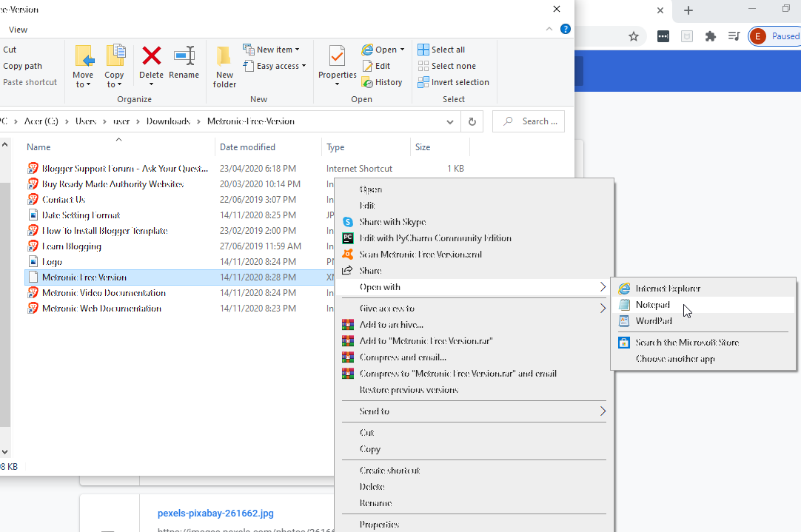This screenshot has width=801, height=532.
Task: Click Downloads in the address breadcrumb
Action: tap(168, 121)
